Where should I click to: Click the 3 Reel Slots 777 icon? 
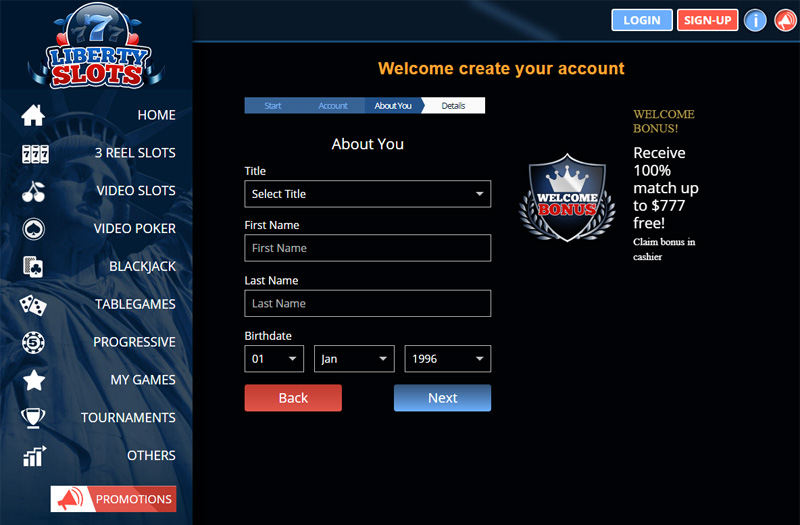[35, 154]
